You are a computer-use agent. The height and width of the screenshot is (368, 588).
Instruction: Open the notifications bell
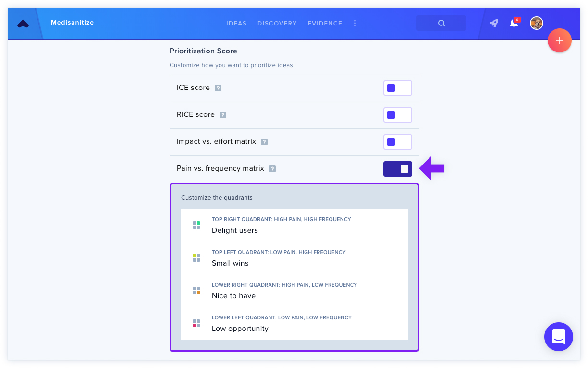514,23
